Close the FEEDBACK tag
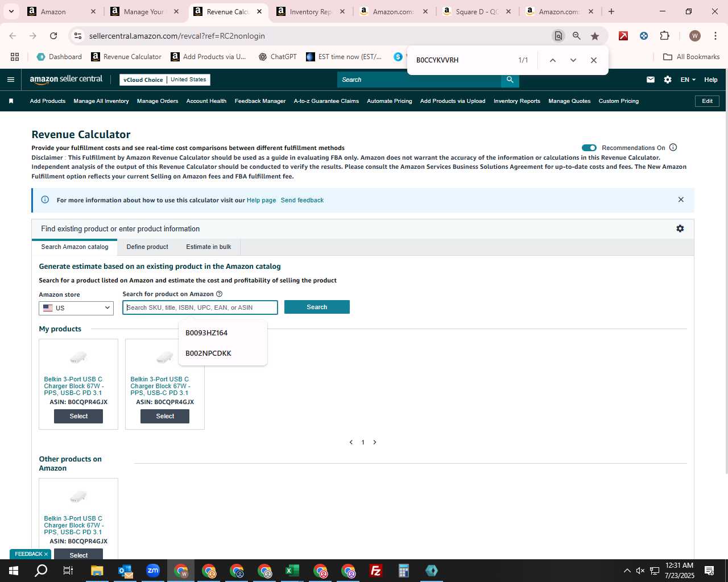The height and width of the screenshot is (582, 728). coord(46,554)
